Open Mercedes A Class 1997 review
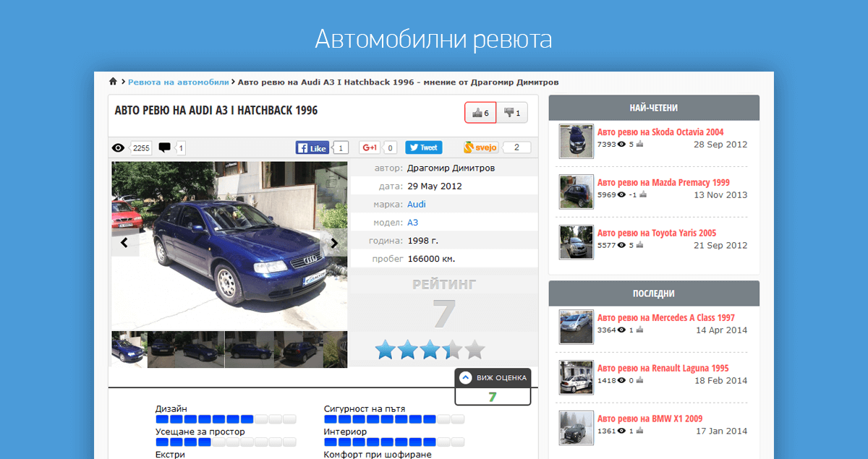868x459 pixels. [665, 318]
